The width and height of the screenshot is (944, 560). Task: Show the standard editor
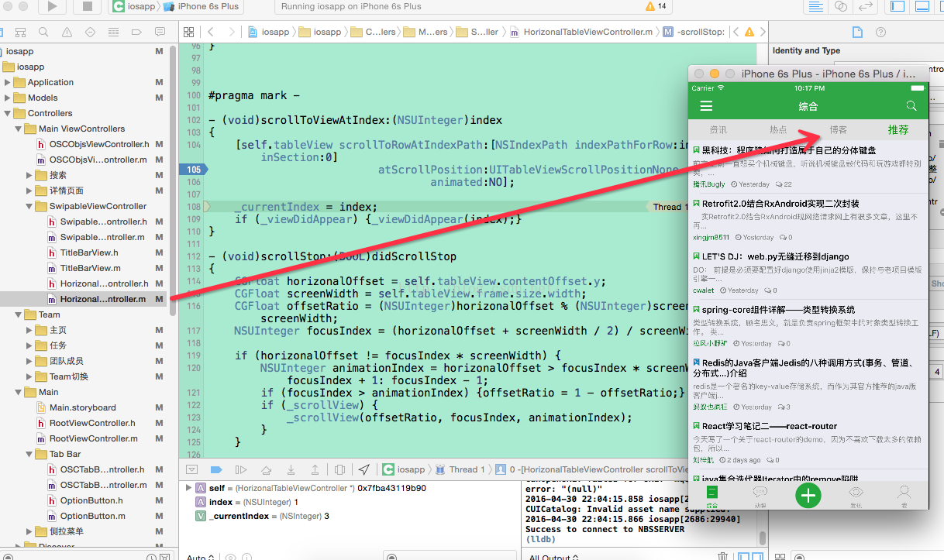point(815,6)
